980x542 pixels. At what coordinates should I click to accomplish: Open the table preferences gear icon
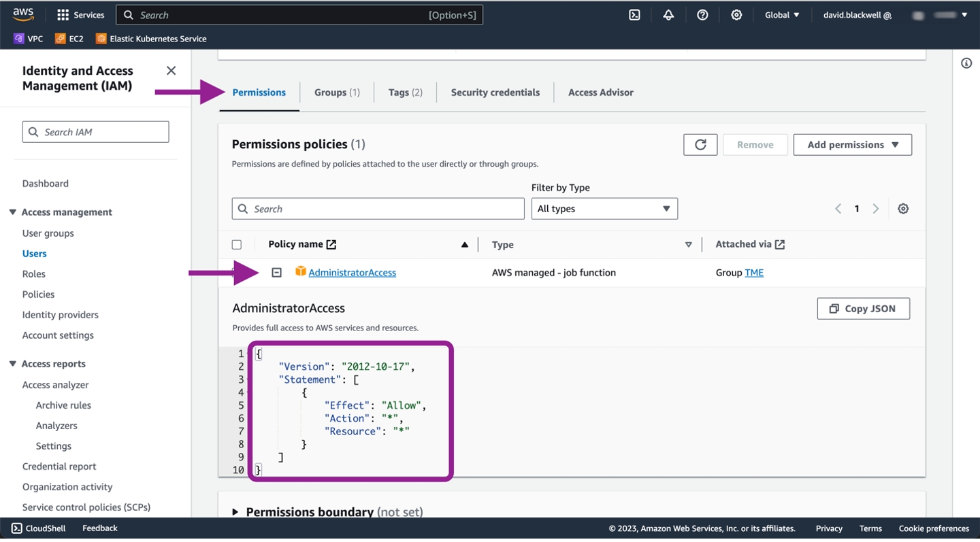point(903,209)
